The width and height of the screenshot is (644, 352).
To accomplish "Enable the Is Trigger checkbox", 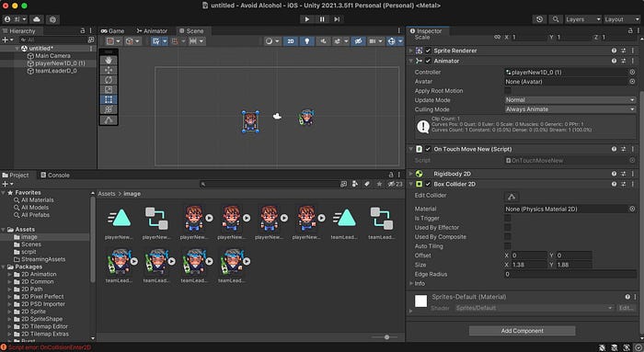I will coord(508,218).
